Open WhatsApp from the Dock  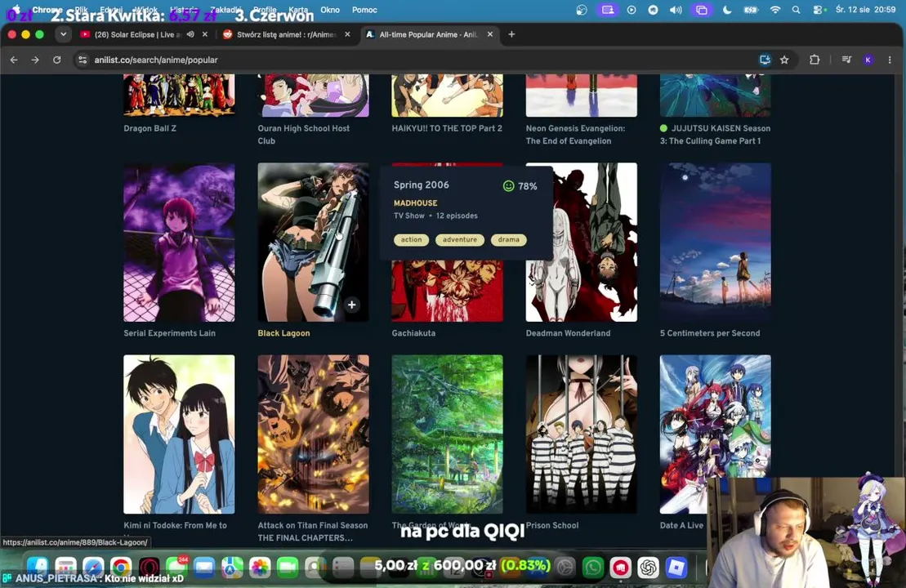593,568
